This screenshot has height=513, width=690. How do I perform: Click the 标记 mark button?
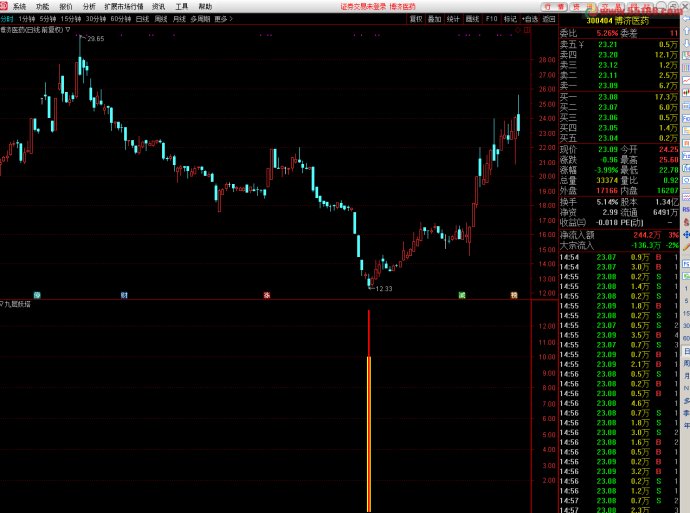tap(510, 19)
